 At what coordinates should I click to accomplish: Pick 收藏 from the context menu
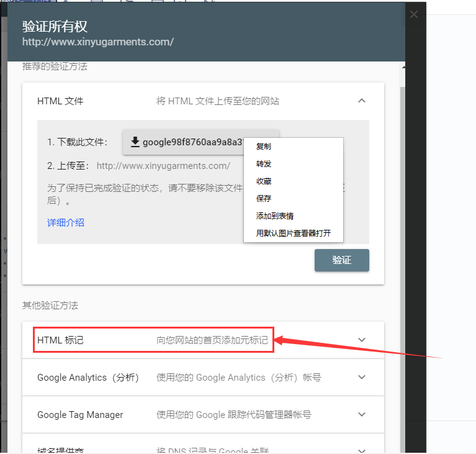coord(263,181)
